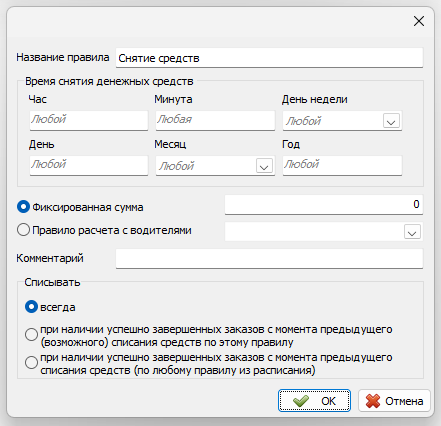Click the Час label
The image size is (441, 426).
tap(38, 99)
